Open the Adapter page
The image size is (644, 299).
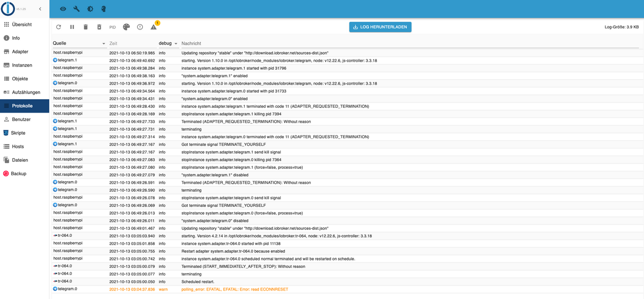click(25, 51)
